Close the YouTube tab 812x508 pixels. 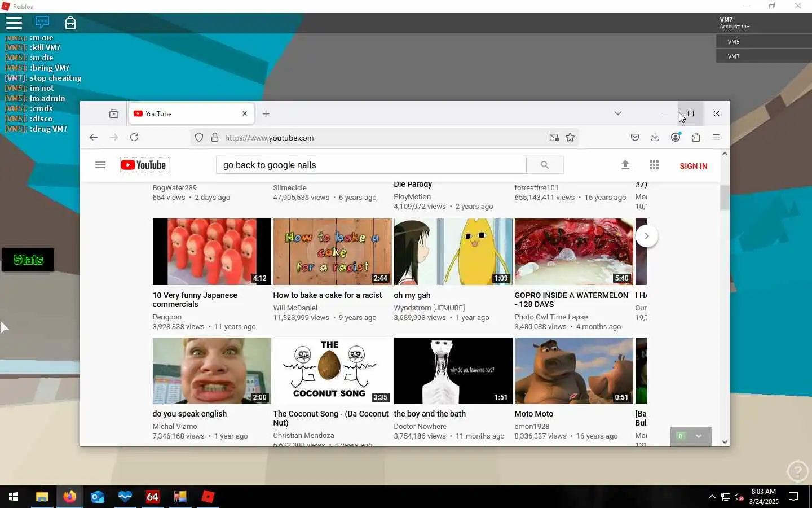coord(245,113)
